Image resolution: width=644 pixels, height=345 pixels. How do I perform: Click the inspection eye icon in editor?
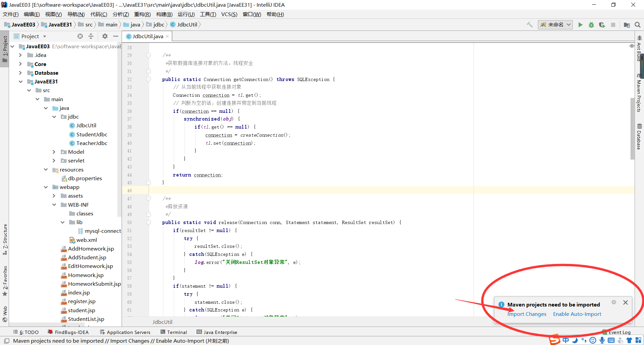(x=632, y=46)
